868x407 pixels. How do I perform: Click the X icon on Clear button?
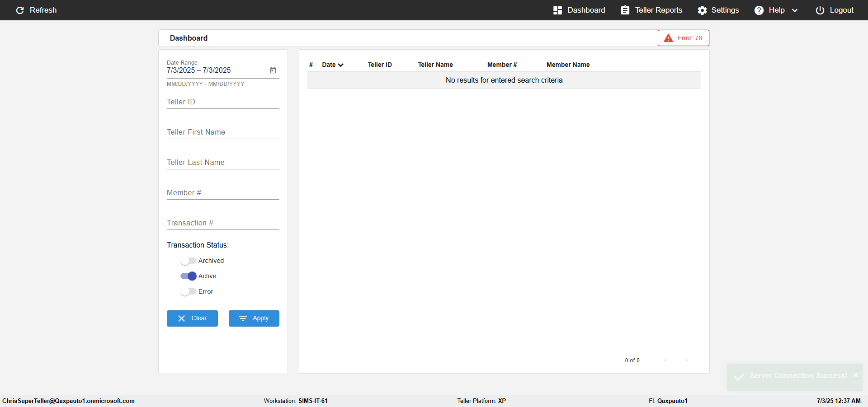pyautogui.click(x=182, y=318)
